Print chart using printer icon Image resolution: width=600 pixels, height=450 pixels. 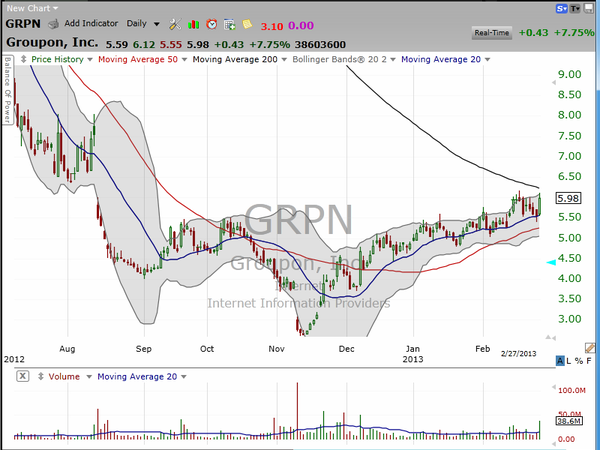coord(53,24)
